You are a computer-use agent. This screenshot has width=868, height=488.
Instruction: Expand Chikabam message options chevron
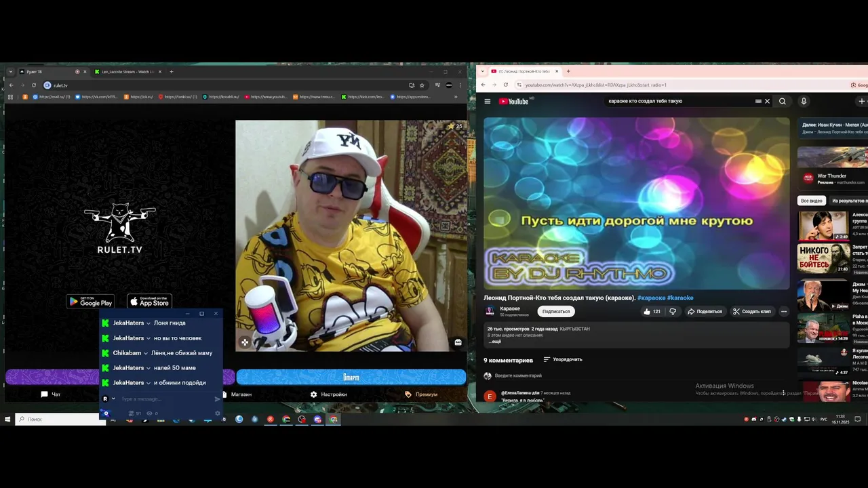point(145,353)
